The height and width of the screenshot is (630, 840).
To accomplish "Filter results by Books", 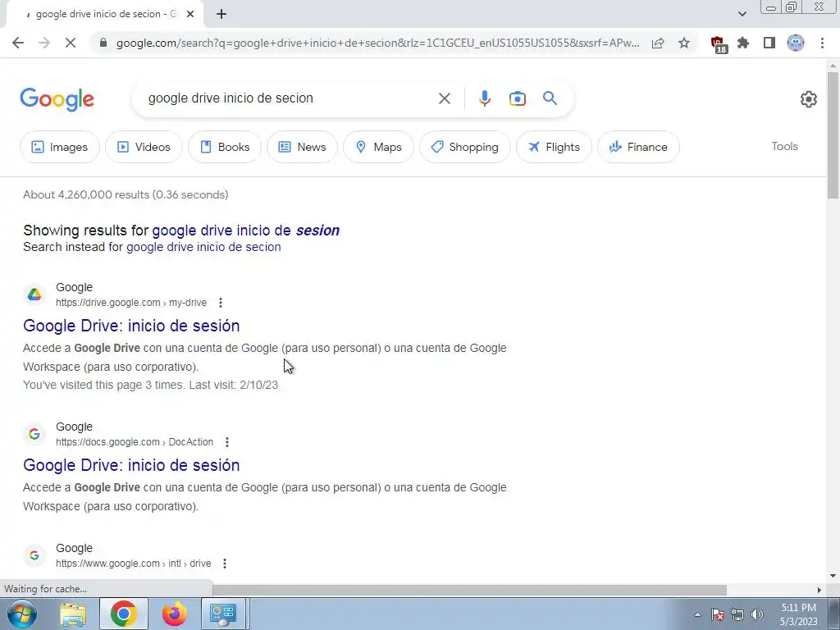I will [x=225, y=147].
